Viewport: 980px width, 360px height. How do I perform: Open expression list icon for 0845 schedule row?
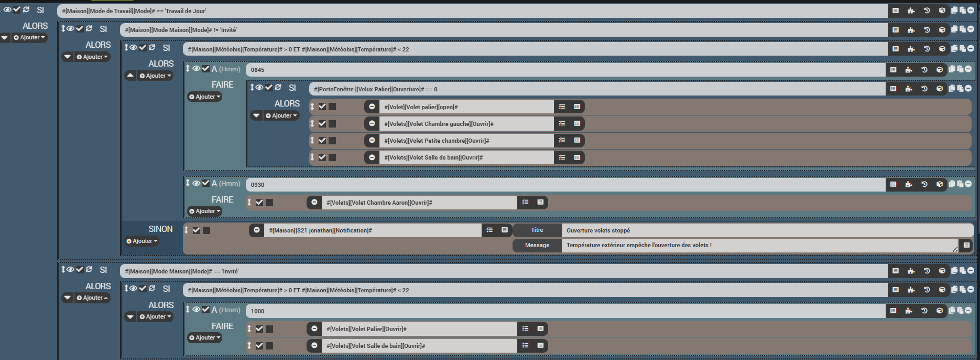(x=893, y=69)
